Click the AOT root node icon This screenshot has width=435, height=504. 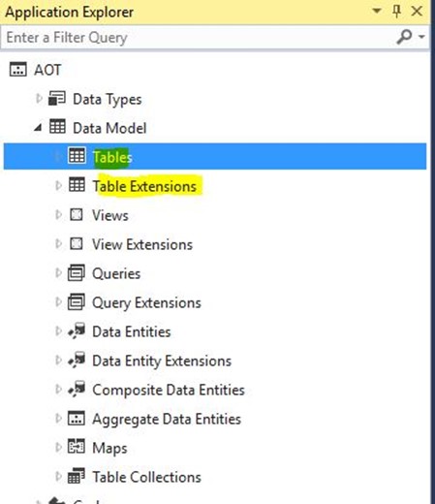click(x=17, y=70)
